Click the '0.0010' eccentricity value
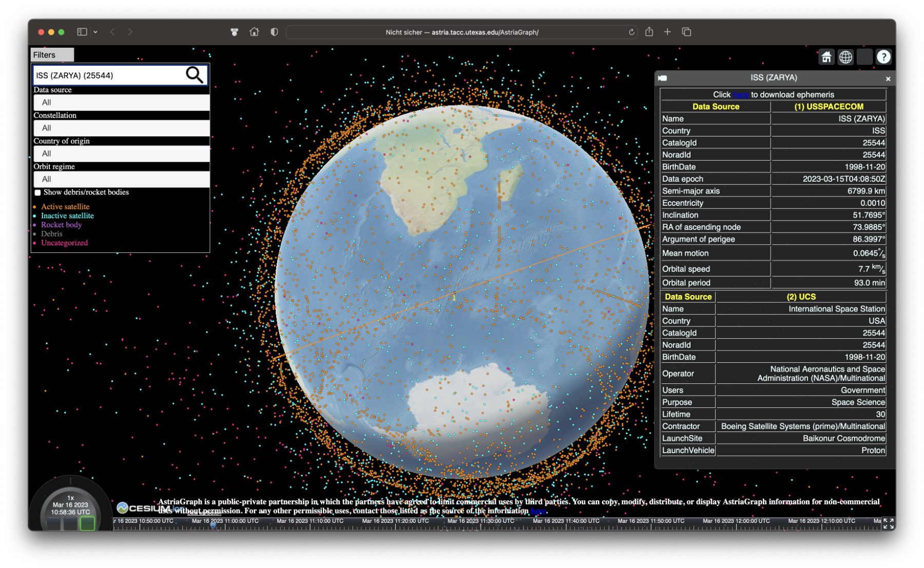Image resolution: width=924 pixels, height=568 pixels. [873, 203]
